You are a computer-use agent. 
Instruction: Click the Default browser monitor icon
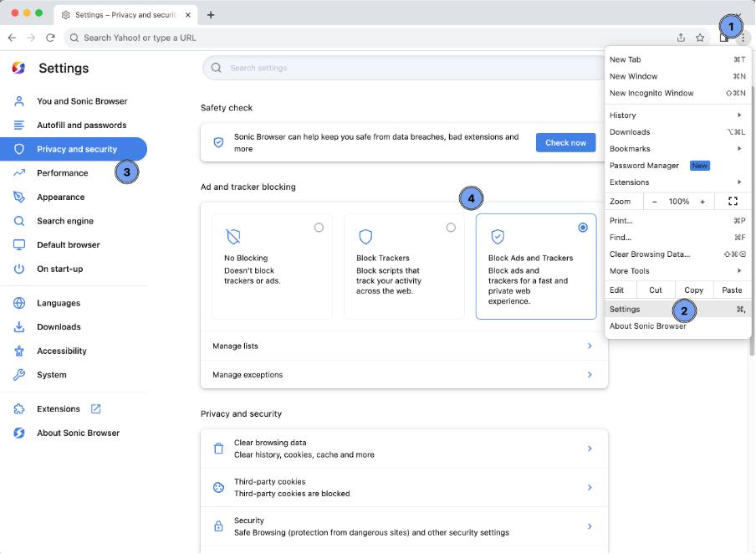[x=18, y=244]
